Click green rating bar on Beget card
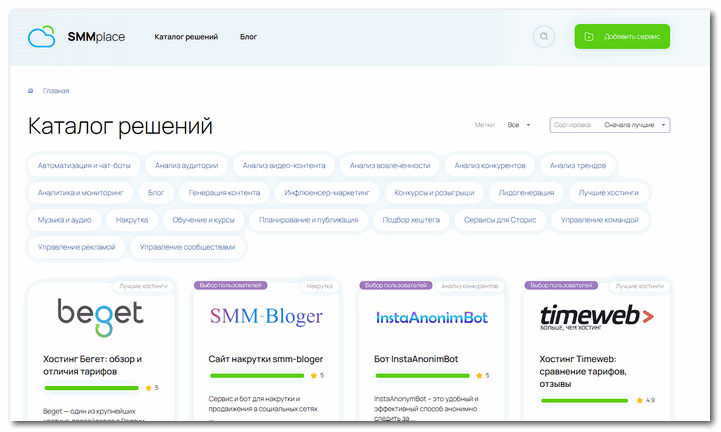 click(92, 388)
